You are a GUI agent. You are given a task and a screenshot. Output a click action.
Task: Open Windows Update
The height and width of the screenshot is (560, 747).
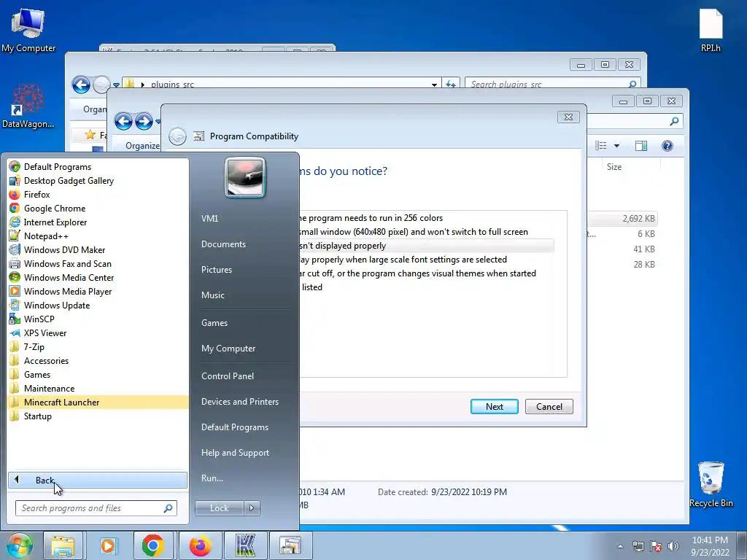coord(57,305)
